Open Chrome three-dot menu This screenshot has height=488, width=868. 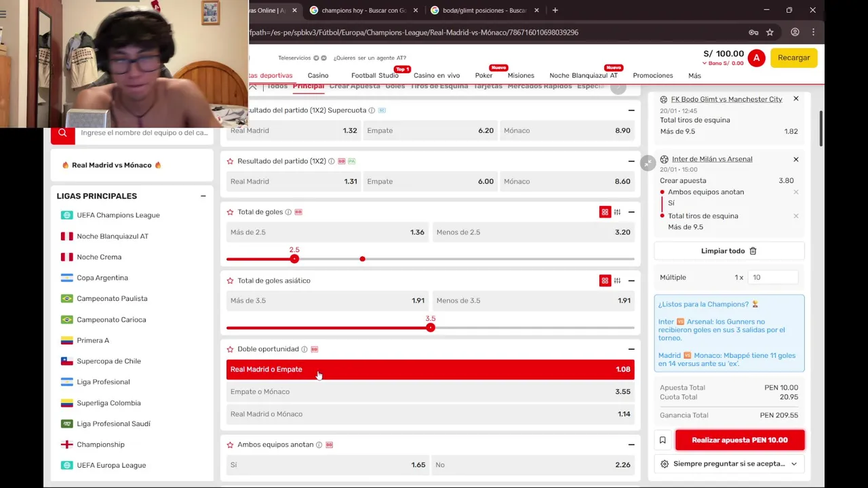coord(813,32)
